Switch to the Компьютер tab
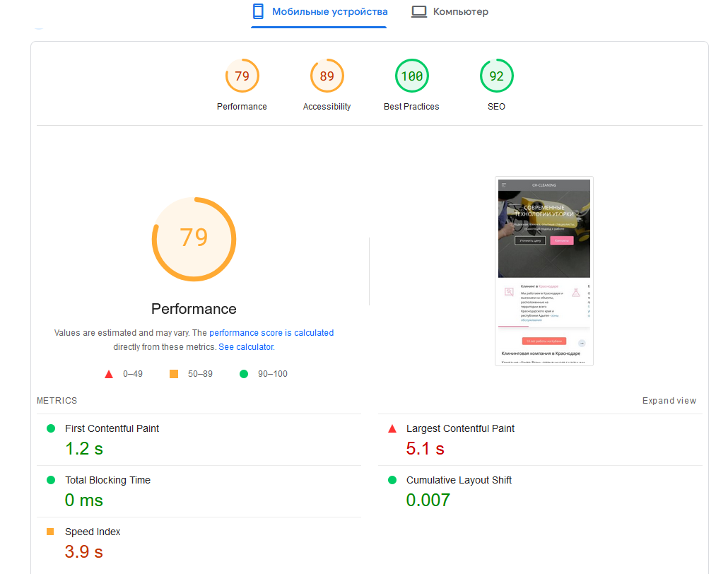This screenshot has height=574, width=728. (x=450, y=11)
